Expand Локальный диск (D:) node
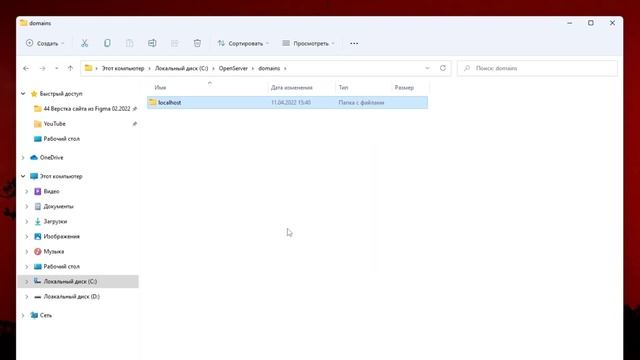Image resolution: width=640 pixels, height=360 pixels. coord(27,297)
